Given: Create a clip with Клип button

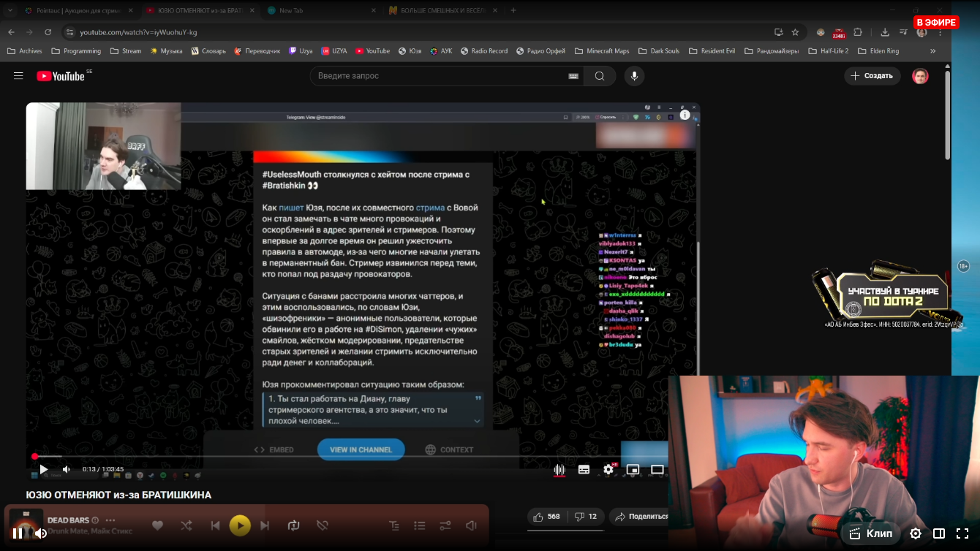Looking at the screenshot, I should (x=870, y=533).
